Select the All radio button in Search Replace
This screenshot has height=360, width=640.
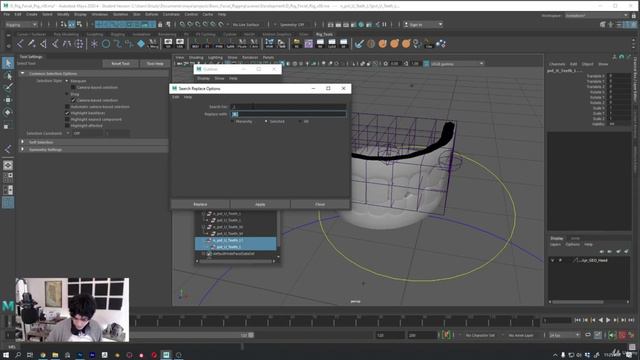coord(300,121)
